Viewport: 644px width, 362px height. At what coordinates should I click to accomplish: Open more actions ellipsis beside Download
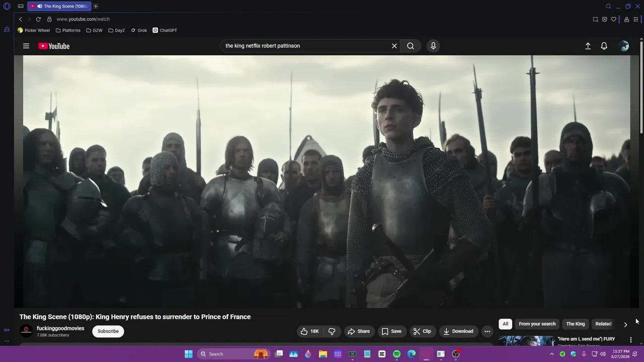coord(487,331)
